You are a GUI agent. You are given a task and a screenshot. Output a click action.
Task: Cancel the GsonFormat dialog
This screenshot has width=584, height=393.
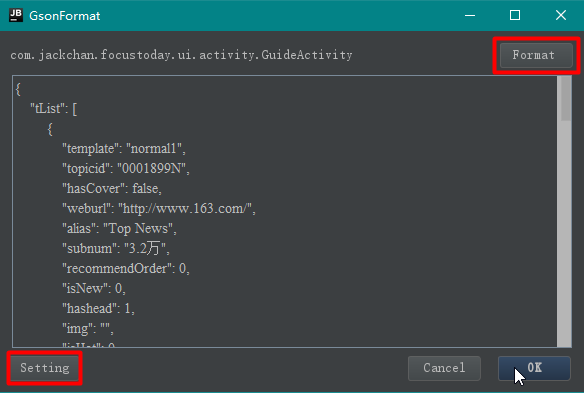[x=444, y=368]
